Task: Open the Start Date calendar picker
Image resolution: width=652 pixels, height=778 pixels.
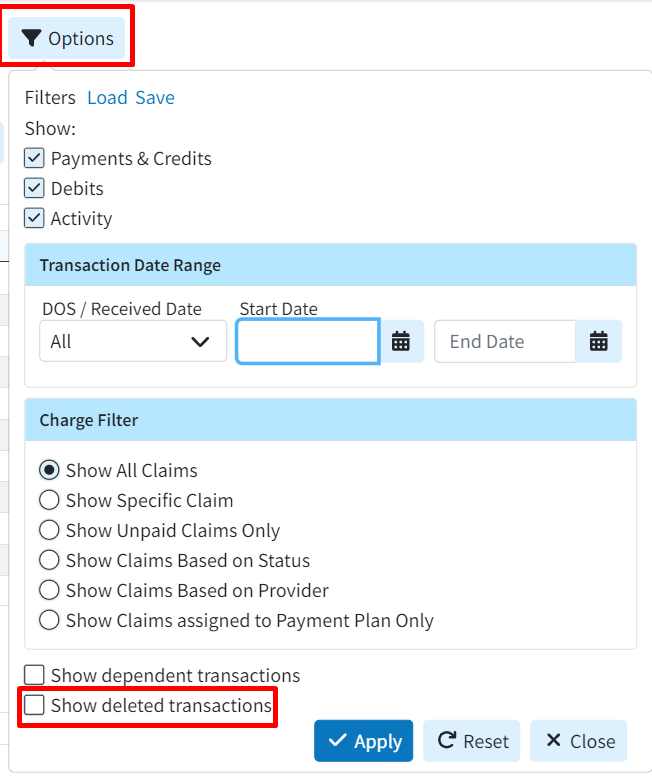Action: (401, 342)
